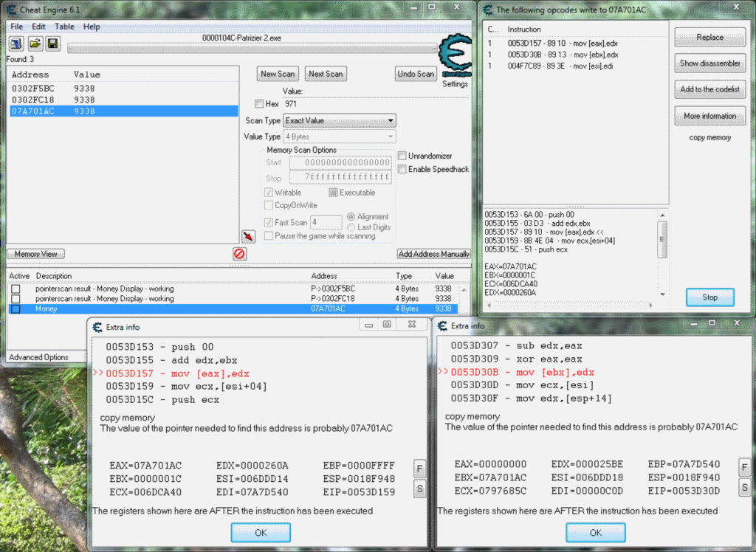Open the process list selector icon

15,43
